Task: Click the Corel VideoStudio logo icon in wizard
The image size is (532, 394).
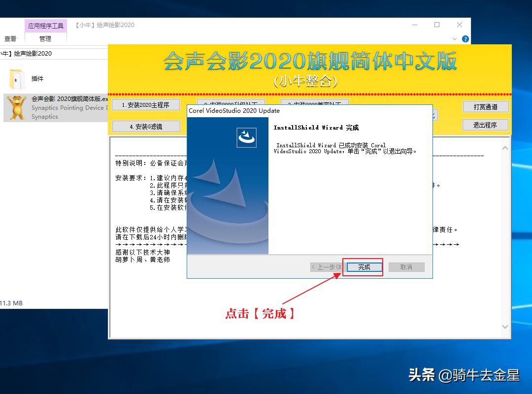Action: pyautogui.click(x=246, y=137)
